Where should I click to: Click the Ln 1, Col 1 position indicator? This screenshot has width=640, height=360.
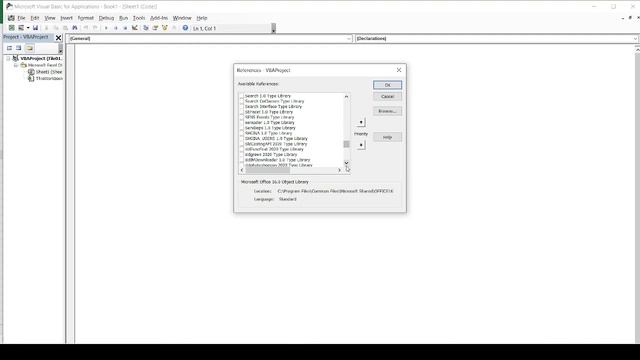tap(204, 28)
